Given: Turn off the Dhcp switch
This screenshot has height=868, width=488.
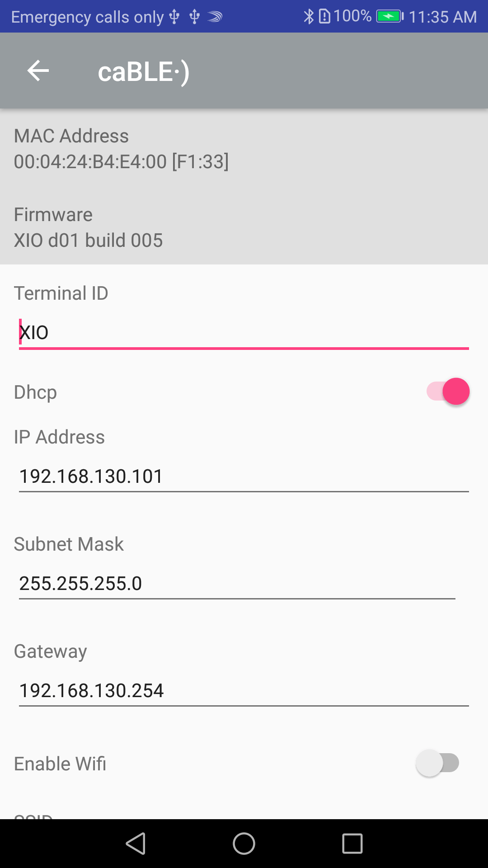Looking at the screenshot, I should point(448,392).
